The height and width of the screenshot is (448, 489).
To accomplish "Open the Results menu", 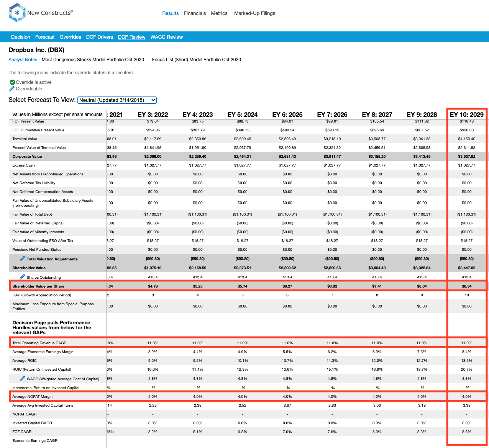I will (171, 13).
